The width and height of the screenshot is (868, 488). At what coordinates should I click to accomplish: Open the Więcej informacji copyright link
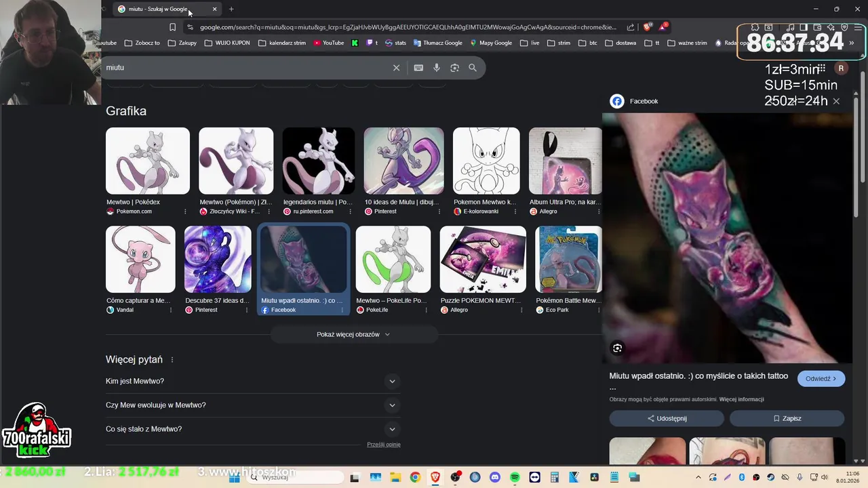[742, 399]
